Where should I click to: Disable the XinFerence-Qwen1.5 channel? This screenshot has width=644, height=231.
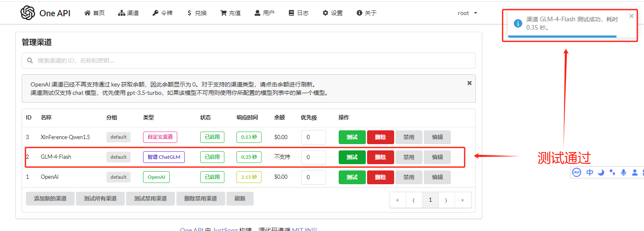(x=409, y=137)
